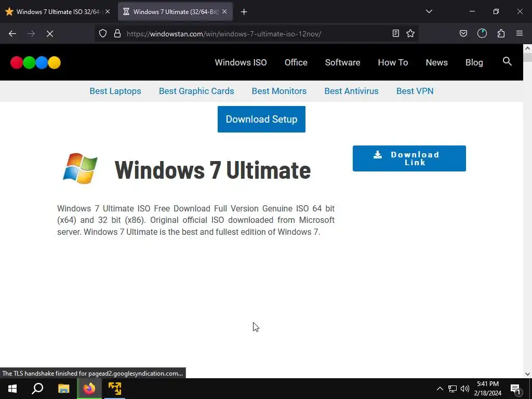532x399 pixels.
Task: Open network status tray icon
Action: tap(453, 389)
